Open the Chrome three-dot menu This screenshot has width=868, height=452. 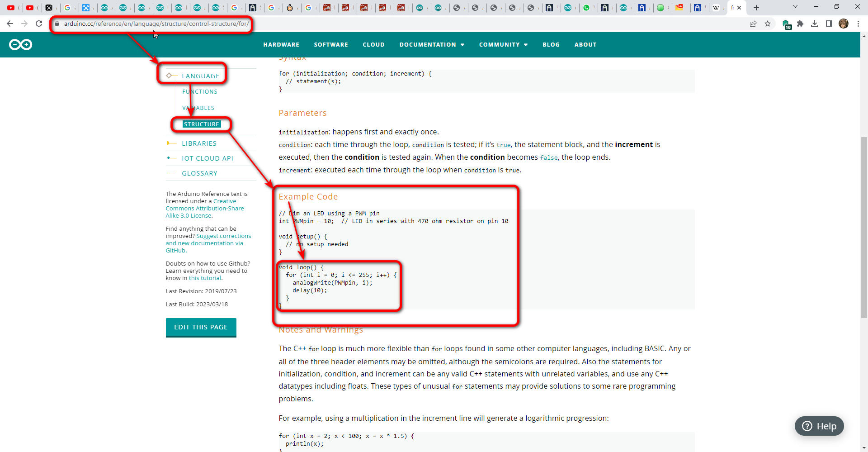coord(858,24)
